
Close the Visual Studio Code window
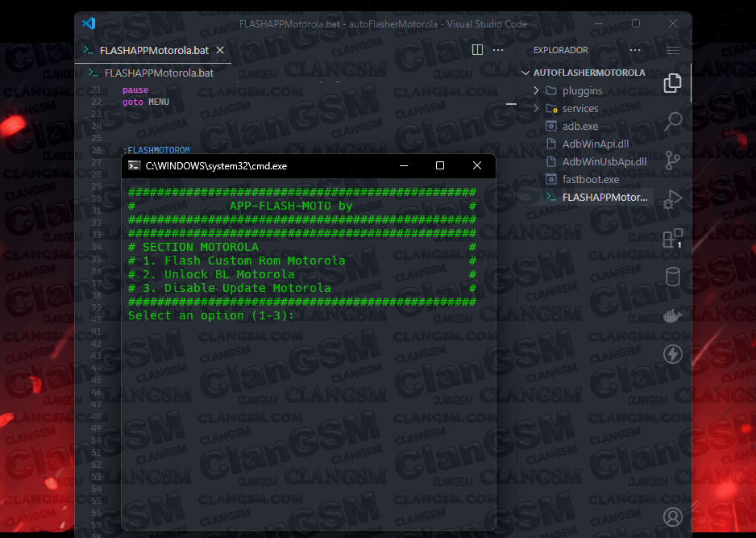click(673, 23)
